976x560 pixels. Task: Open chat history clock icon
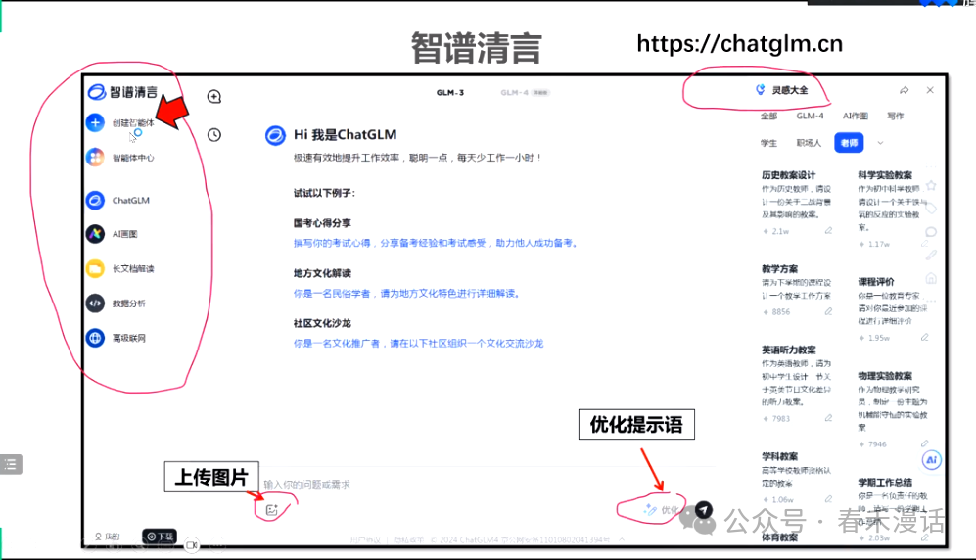click(x=214, y=134)
